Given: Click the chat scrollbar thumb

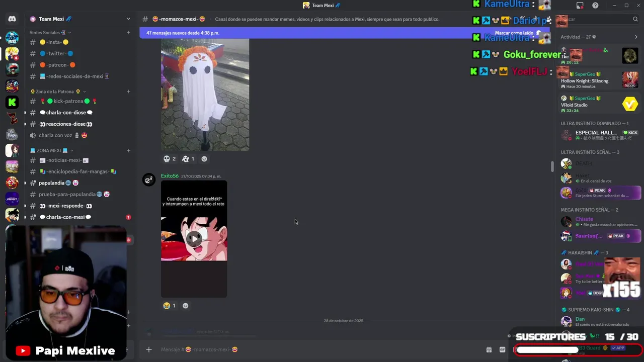Looking at the screenshot, I should coord(552,166).
